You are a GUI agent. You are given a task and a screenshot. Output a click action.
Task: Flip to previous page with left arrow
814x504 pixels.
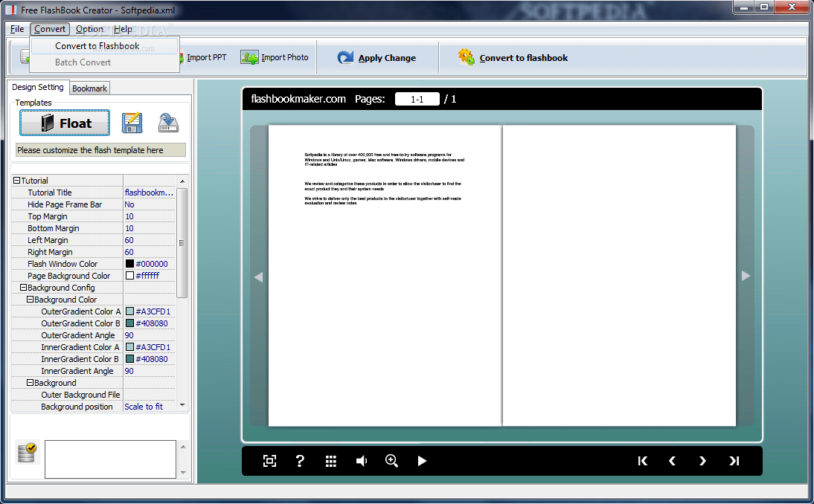click(258, 277)
